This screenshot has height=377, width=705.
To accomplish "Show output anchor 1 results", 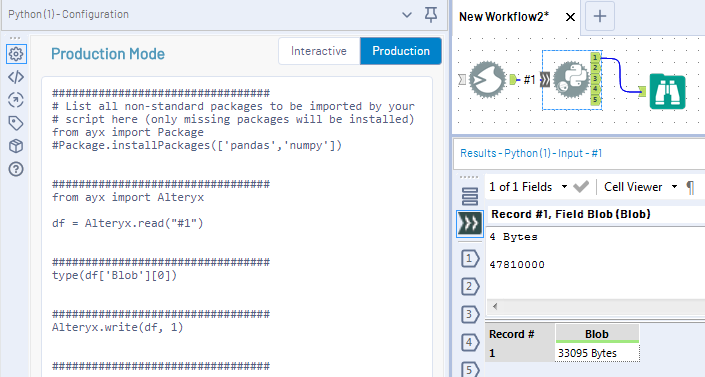I will tap(470, 259).
